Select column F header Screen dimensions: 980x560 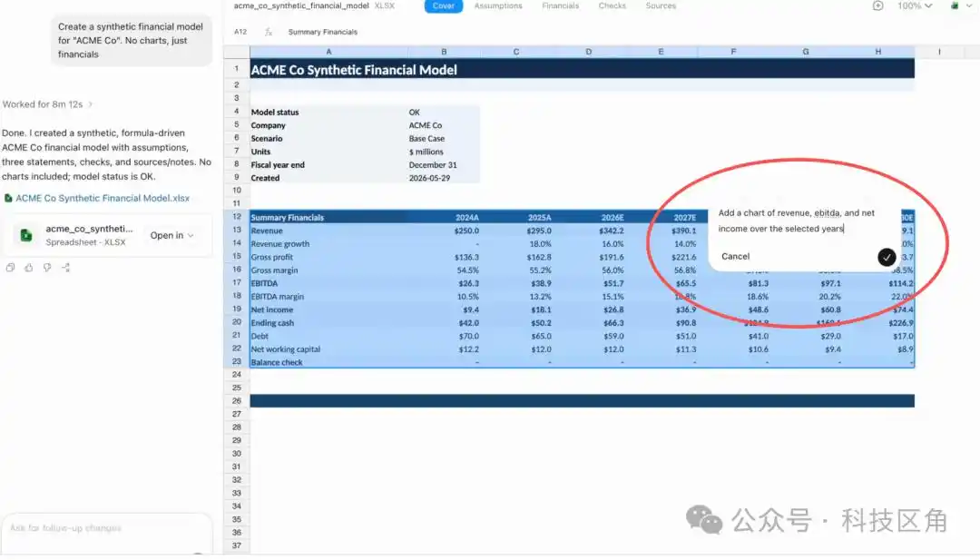[x=733, y=52]
